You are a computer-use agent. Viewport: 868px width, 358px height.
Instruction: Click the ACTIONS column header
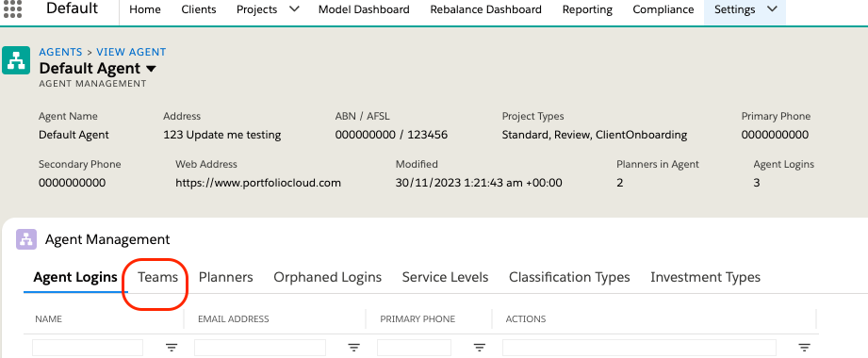(526, 318)
